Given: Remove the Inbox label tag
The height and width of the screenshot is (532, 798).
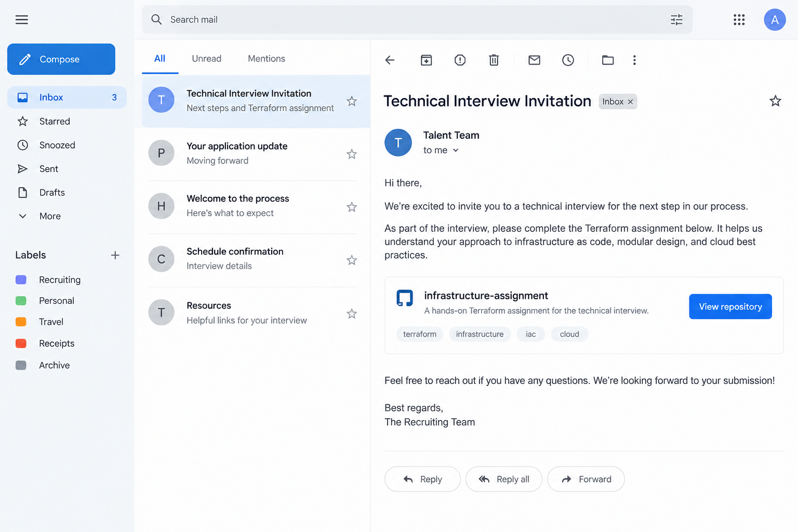Looking at the screenshot, I should pyautogui.click(x=630, y=102).
